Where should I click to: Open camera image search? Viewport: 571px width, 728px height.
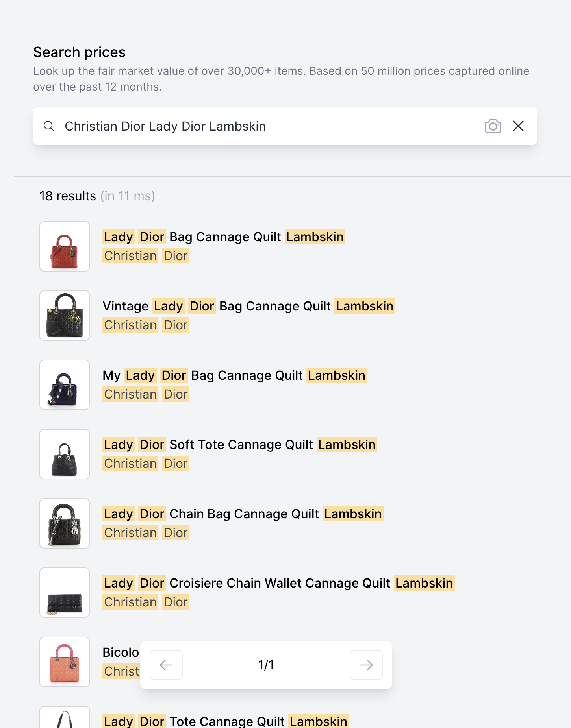point(493,126)
